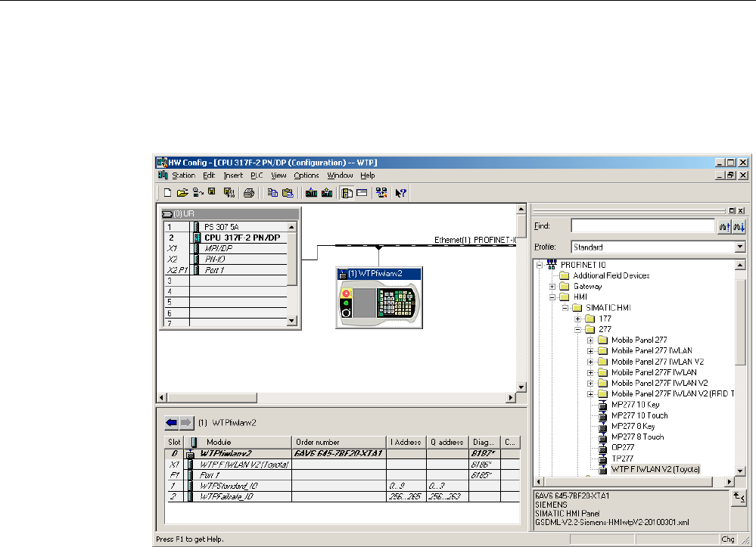Open Configure Network via the toolbar icon

tap(381, 193)
